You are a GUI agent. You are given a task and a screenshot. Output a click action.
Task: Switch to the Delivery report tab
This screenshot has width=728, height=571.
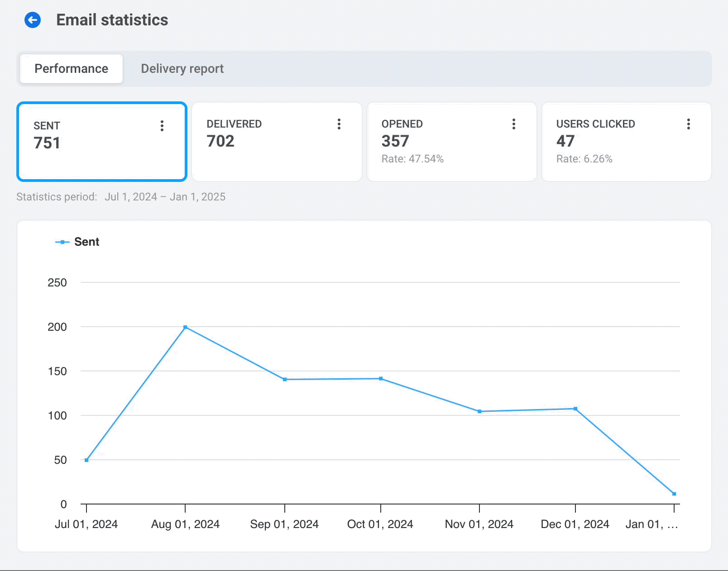(x=182, y=69)
